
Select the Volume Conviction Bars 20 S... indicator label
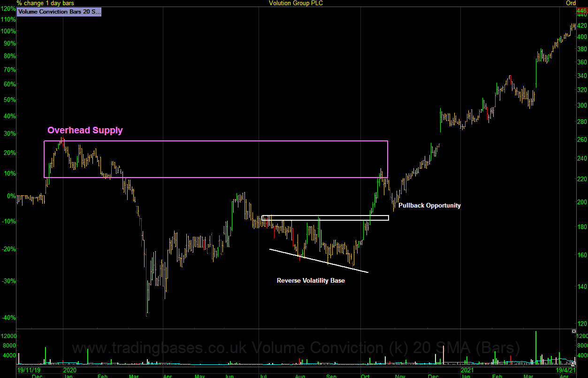tap(59, 12)
